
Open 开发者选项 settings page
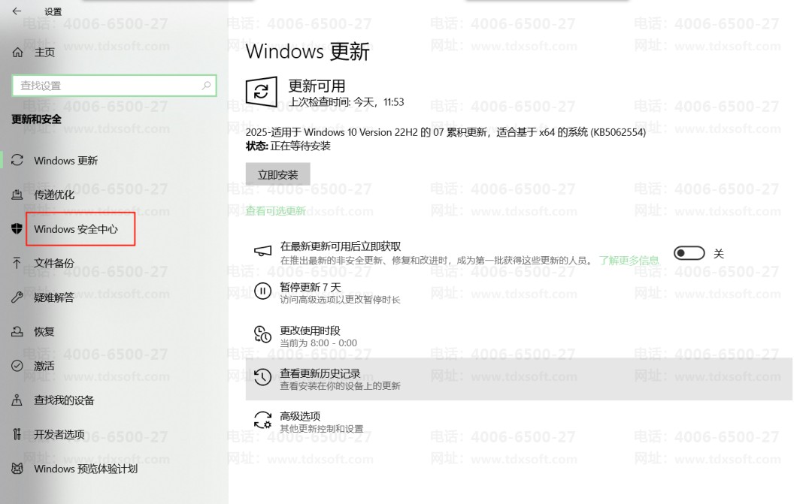(59, 434)
